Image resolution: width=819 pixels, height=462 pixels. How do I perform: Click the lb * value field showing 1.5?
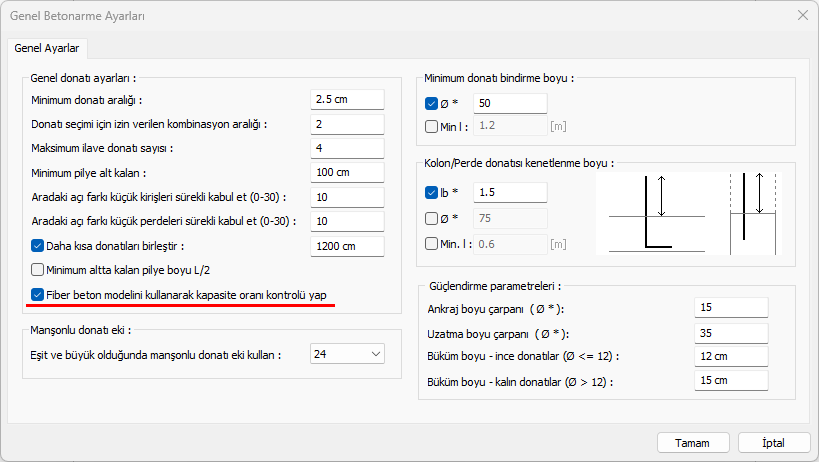[510, 192]
